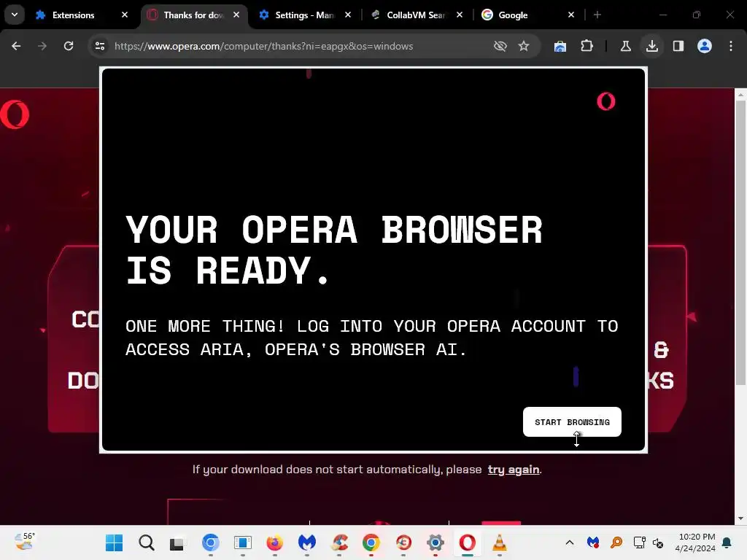Open the weather widget showing 56°
Viewport: 747px width, 560px height.
tap(24, 542)
